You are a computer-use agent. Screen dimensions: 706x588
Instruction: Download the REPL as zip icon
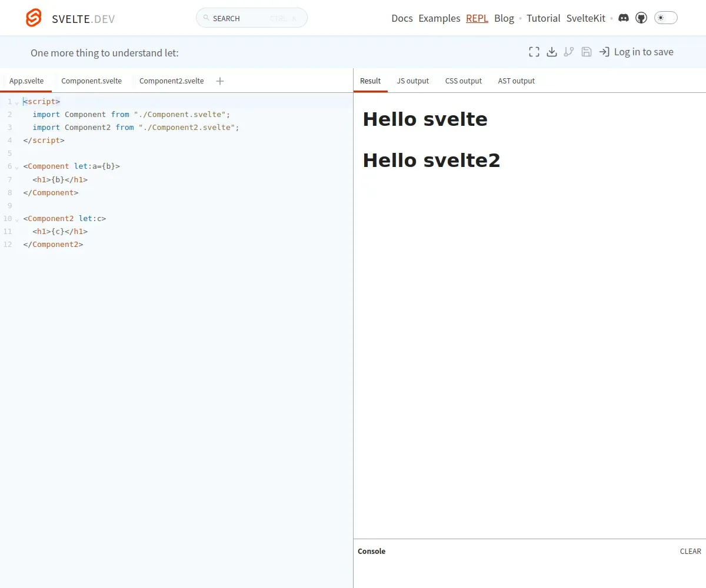[x=551, y=52]
